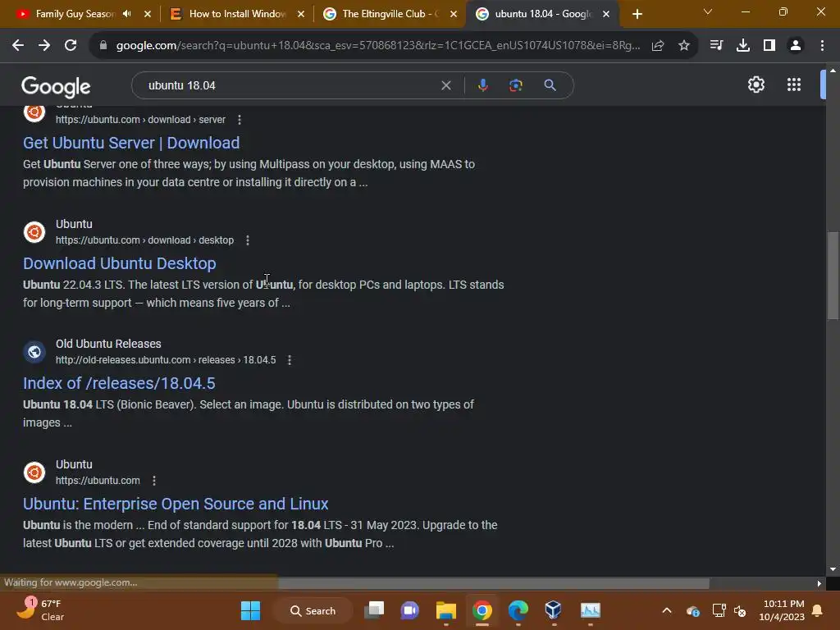Click the site info lock icon
Screen dimensions: 840x630
click(103, 46)
